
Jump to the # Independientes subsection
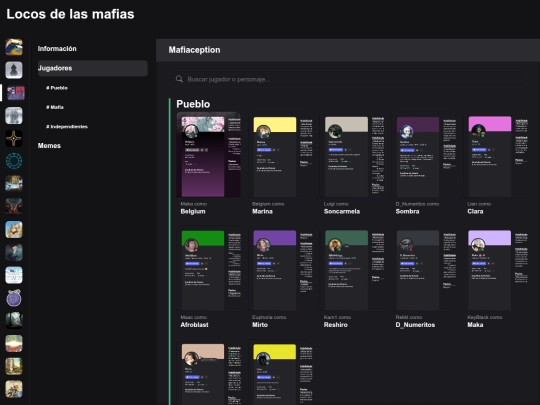[x=67, y=127]
